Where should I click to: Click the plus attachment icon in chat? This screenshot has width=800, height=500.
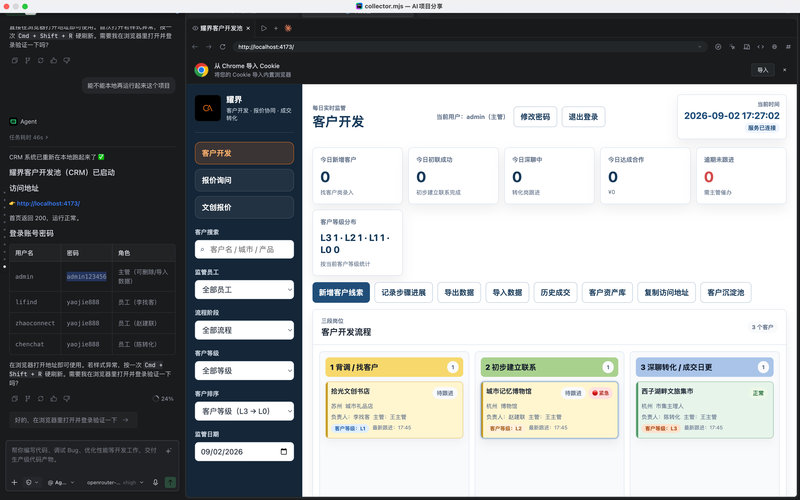pyautogui.click(x=14, y=482)
